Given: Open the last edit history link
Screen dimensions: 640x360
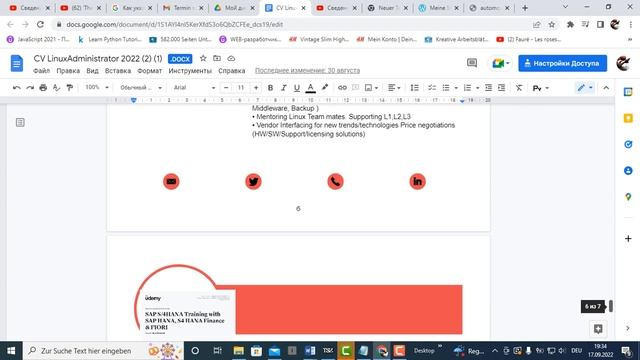Looking at the screenshot, I should pyautogui.click(x=307, y=71).
